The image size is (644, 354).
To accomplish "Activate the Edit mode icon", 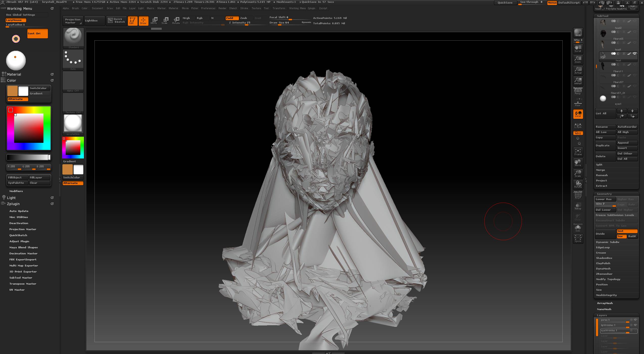I will coord(132,21).
